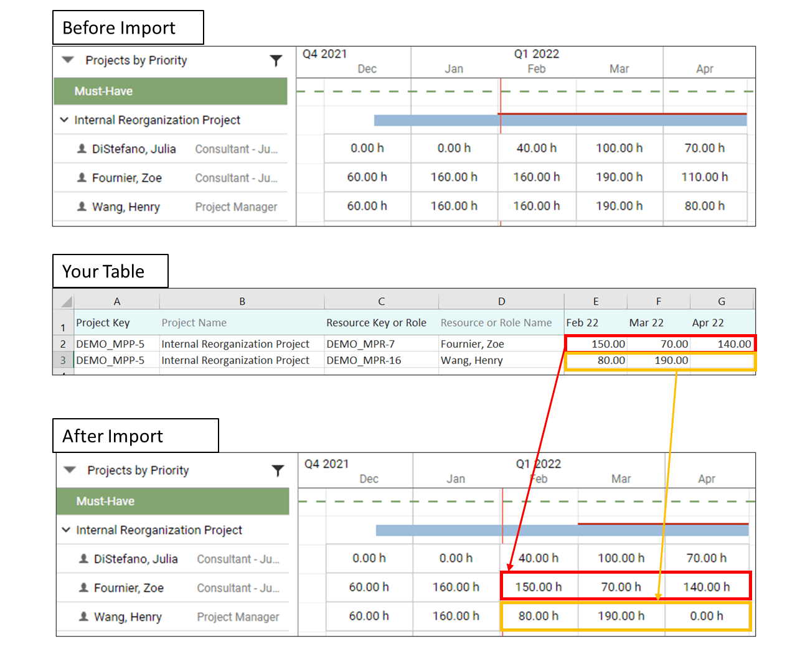
Task: Select row 3 header in the spreadsheet
Action: click(x=63, y=360)
